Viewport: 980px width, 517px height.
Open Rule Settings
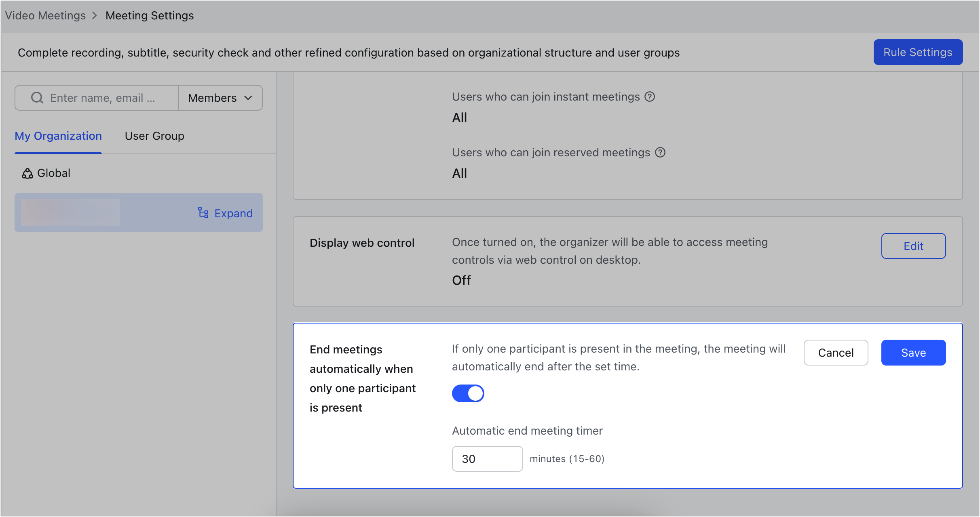tap(918, 52)
